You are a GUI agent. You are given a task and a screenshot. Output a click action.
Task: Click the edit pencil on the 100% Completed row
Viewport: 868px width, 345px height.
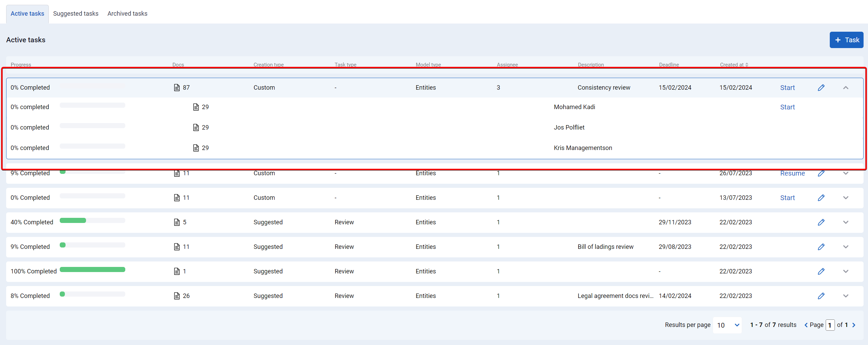tap(821, 271)
